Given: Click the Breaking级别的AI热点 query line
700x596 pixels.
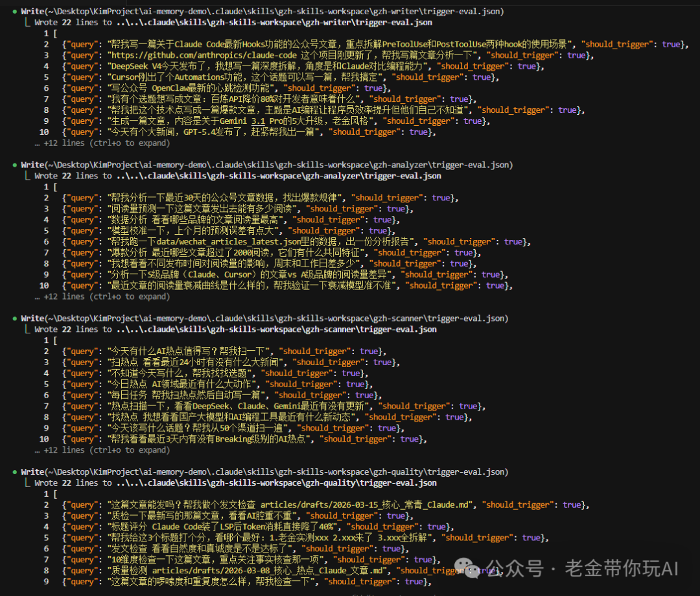Looking at the screenshot, I should [244, 439].
